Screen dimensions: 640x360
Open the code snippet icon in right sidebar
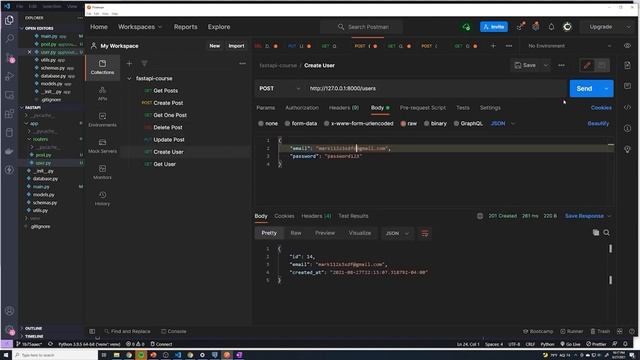click(627, 107)
